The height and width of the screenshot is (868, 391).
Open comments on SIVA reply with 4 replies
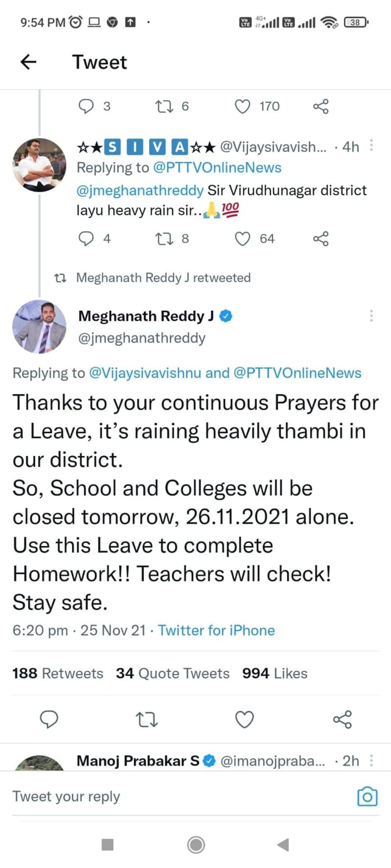click(86, 239)
